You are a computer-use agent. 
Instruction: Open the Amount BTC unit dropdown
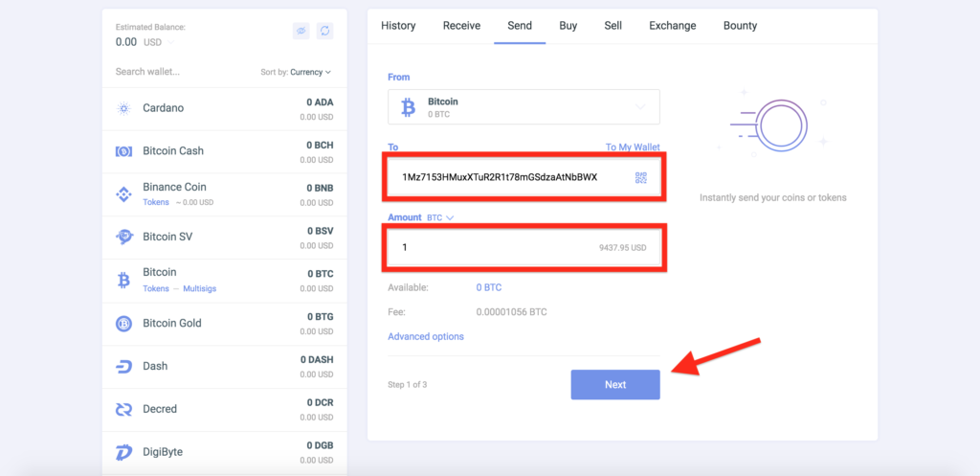pos(440,217)
